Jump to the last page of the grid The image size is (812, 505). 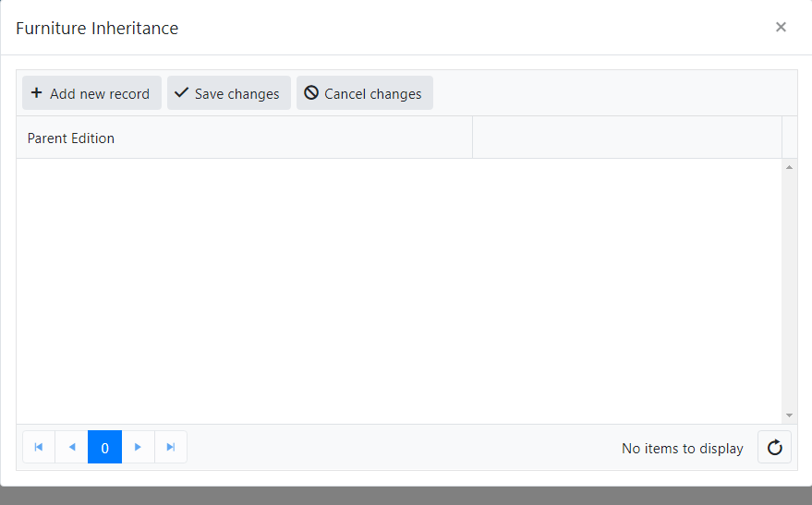(171, 448)
